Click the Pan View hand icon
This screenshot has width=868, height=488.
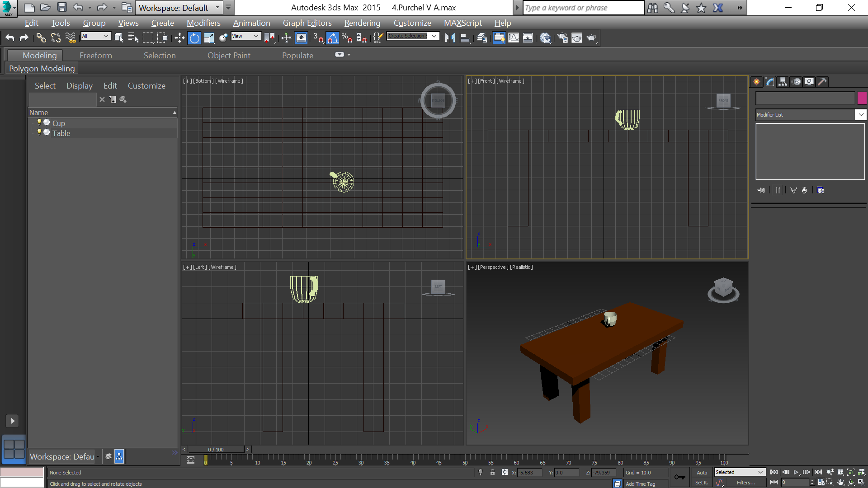pos(841,483)
